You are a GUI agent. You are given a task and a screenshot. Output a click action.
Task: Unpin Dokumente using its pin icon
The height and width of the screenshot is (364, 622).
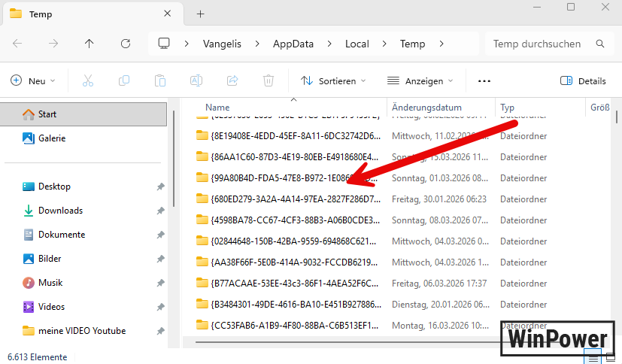pos(160,235)
